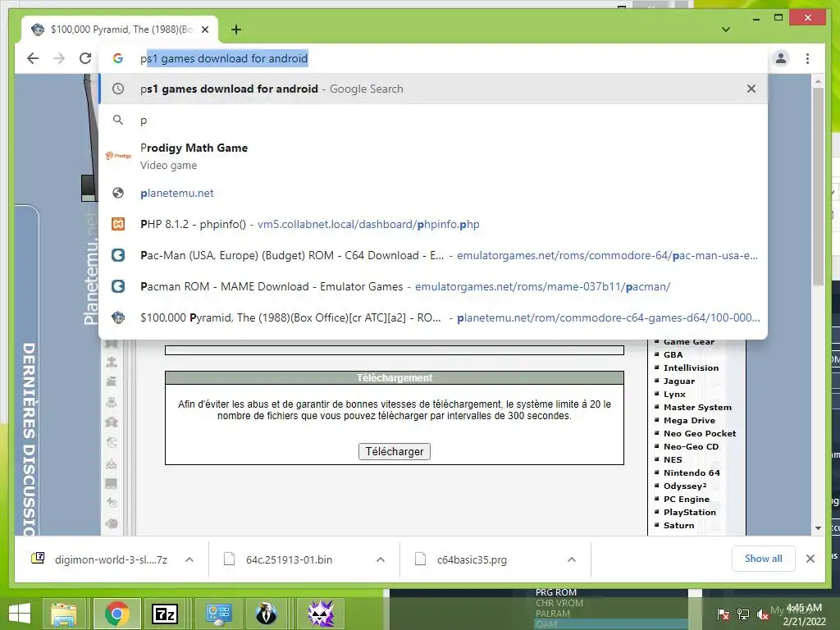The height and width of the screenshot is (630, 840).
Task: Open the Chrome three-dot menu
Action: (x=807, y=58)
